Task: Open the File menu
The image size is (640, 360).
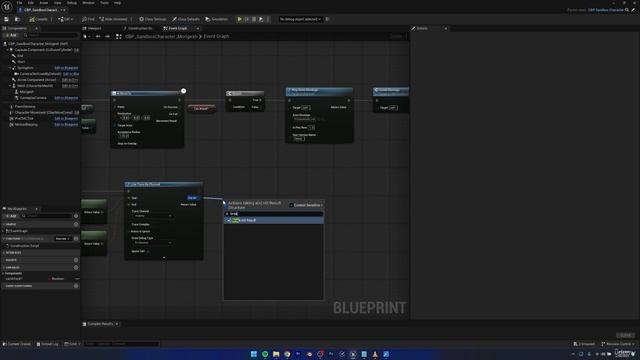Action: [19, 3]
